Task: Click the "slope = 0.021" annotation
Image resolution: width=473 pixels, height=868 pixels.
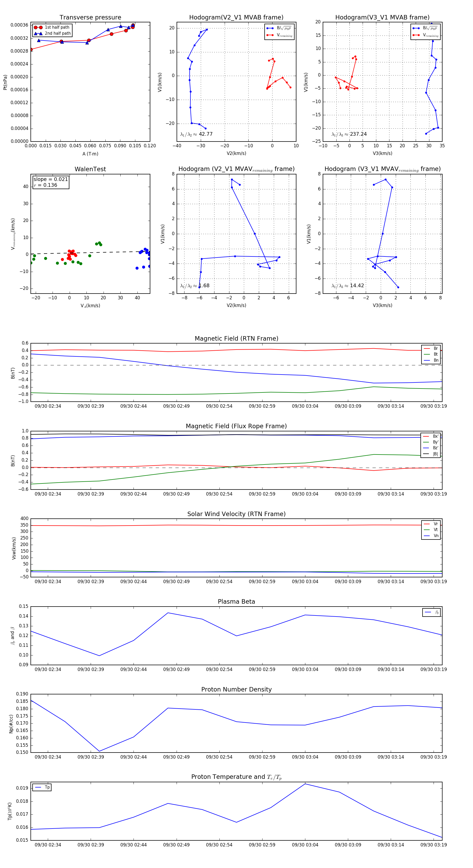Action: (x=50, y=179)
